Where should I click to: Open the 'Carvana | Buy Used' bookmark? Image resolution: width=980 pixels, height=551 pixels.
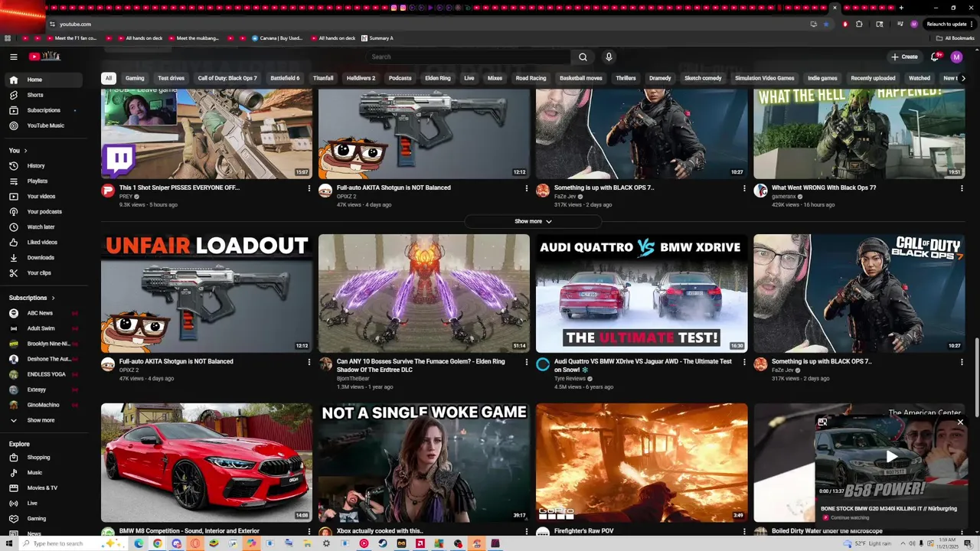(277, 38)
